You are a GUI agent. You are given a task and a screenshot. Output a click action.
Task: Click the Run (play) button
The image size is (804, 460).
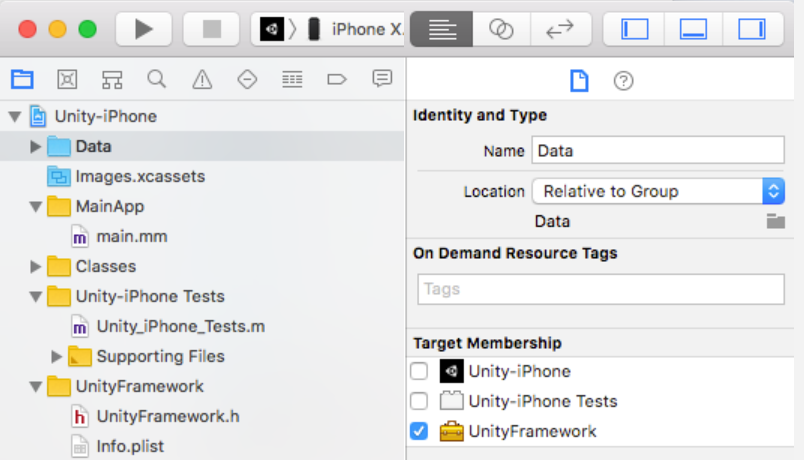[144, 29]
